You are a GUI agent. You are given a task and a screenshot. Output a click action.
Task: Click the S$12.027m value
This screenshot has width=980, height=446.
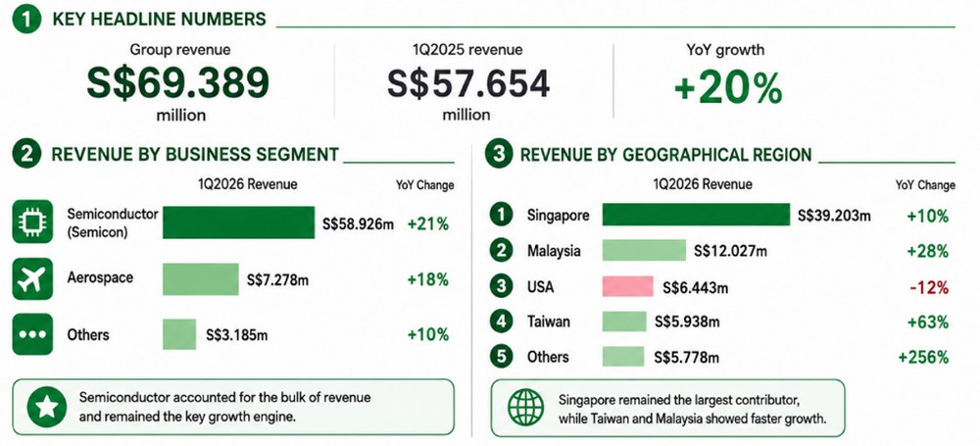730,252
